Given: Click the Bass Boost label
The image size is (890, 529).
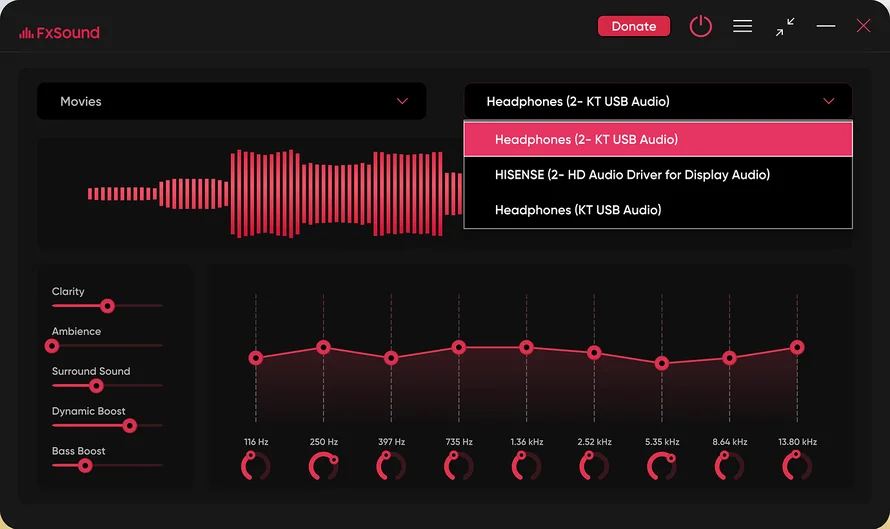Looking at the screenshot, I should pos(78,451).
